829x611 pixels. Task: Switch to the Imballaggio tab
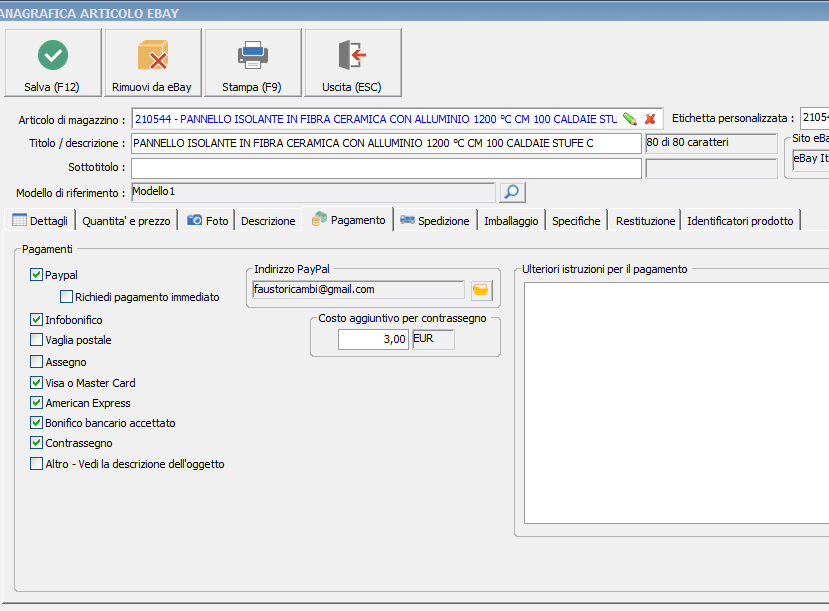[511, 220]
